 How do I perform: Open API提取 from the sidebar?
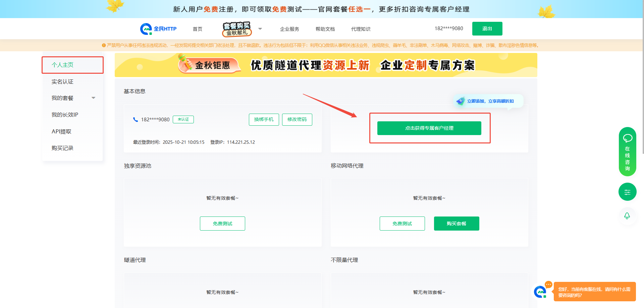[61, 132]
